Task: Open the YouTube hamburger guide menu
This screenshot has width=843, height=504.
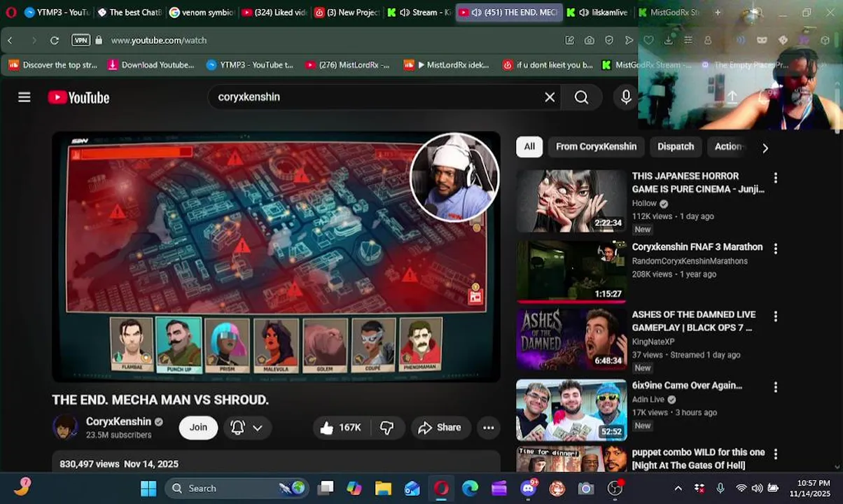Action: tap(25, 97)
